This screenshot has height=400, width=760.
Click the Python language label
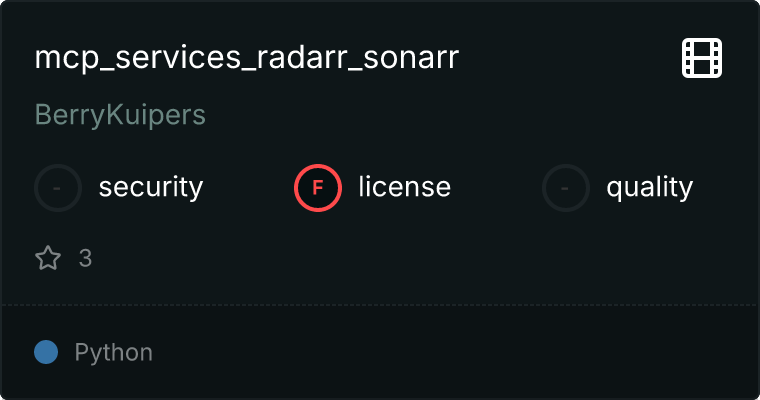tap(113, 352)
